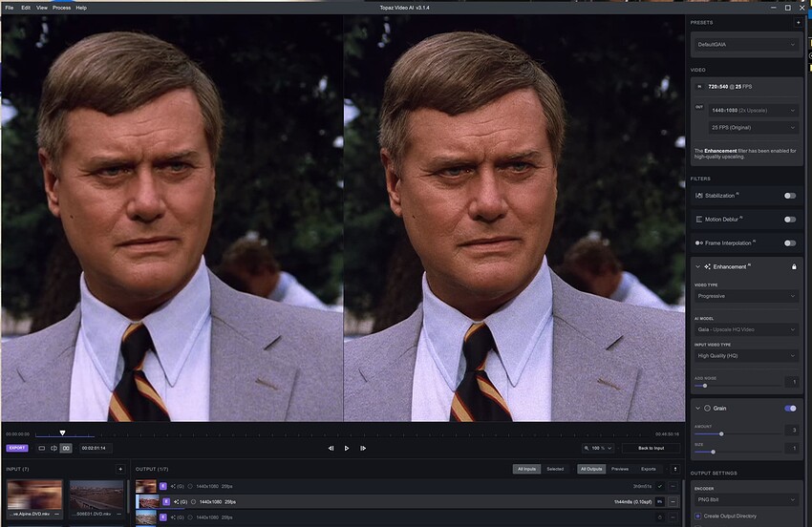Click checkmark icon on 3h9m51s output row
Image resolution: width=812 pixels, height=527 pixels.
coord(660,486)
